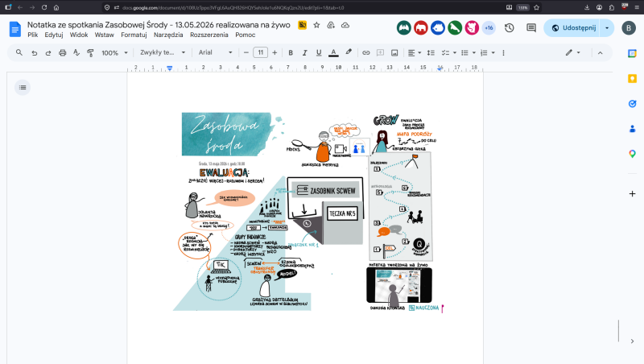Select the paint format roller tool

tap(90, 52)
